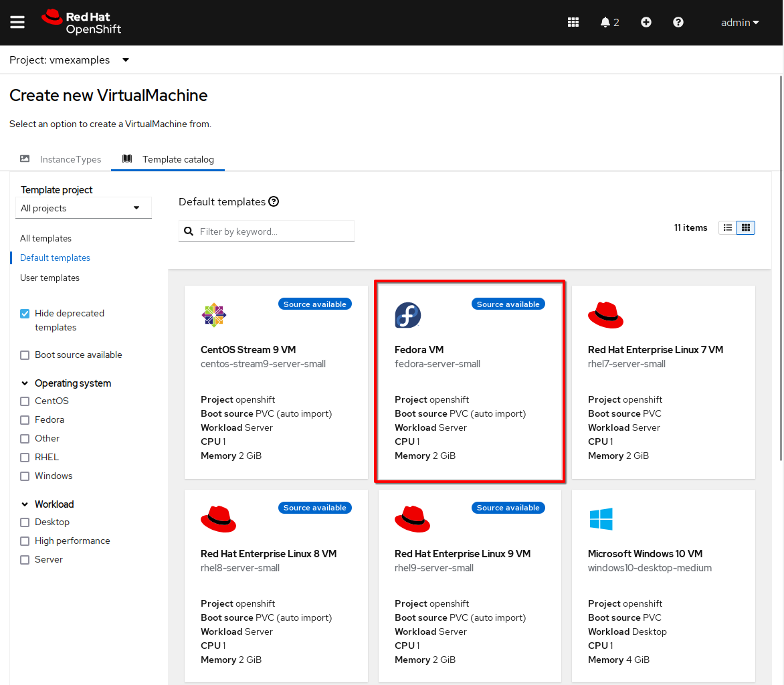This screenshot has width=784, height=685.
Task: Check the CentOS operating system filter
Action: [25, 401]
